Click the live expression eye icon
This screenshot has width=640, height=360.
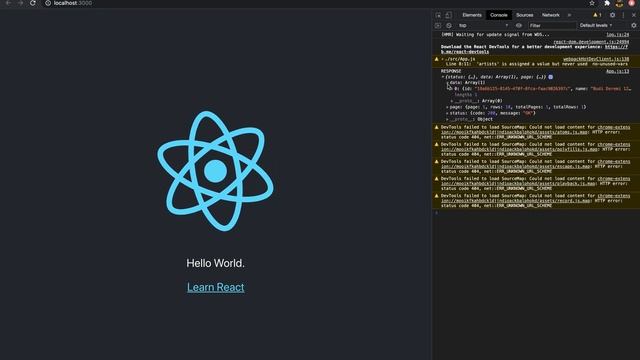[519, 25]
